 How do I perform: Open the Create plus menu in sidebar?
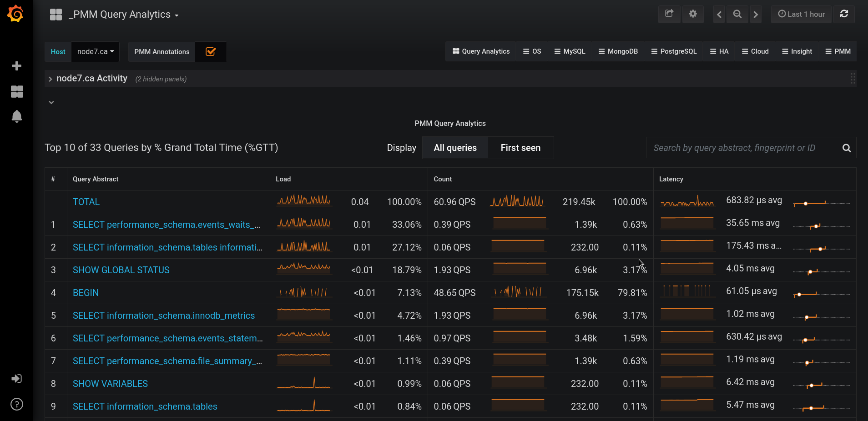click(x=17, y=66)
